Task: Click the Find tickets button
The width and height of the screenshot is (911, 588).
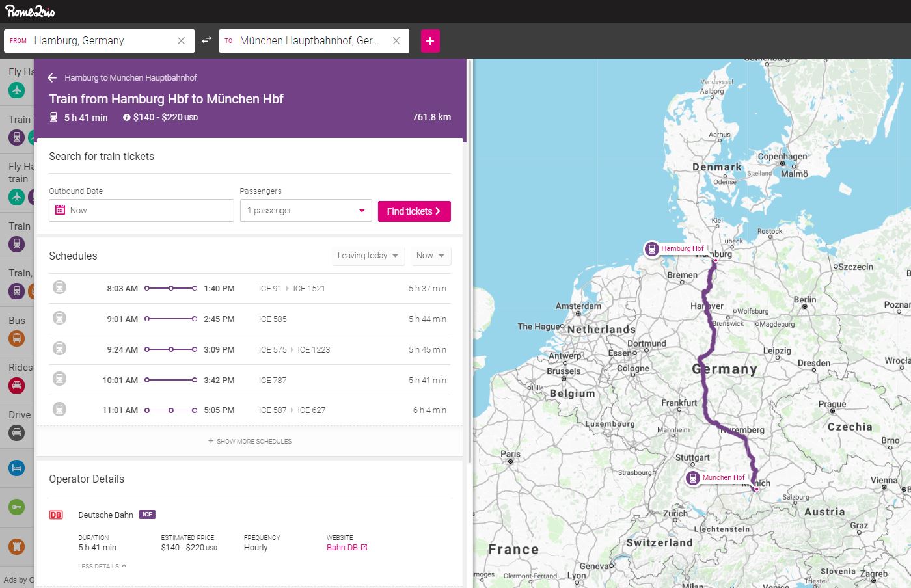Action: (x=414, y=211)
